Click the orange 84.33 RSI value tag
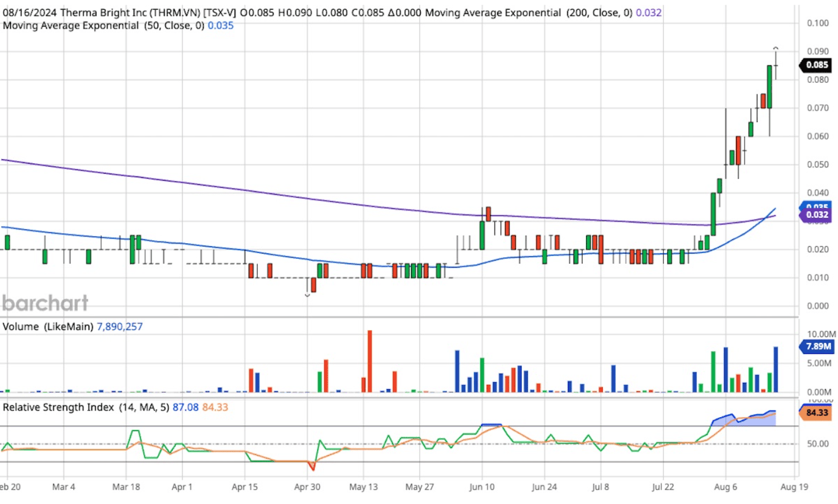This screenshot has height=504, width=838. point(816,412)
